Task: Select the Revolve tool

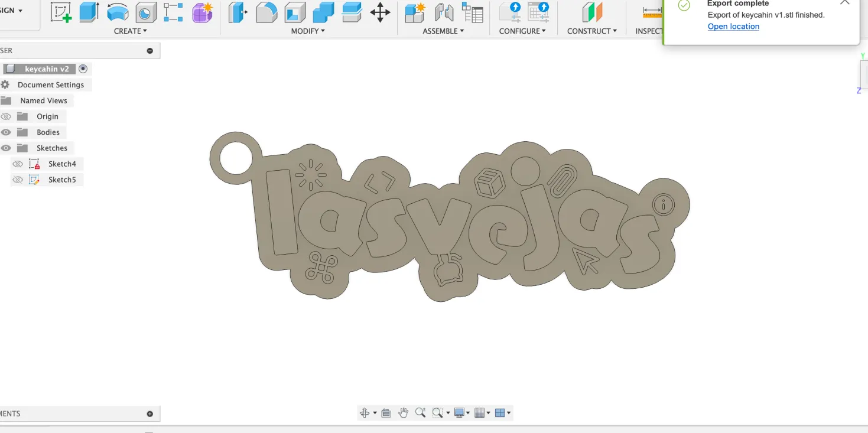Action: click(x=118, y=12)
